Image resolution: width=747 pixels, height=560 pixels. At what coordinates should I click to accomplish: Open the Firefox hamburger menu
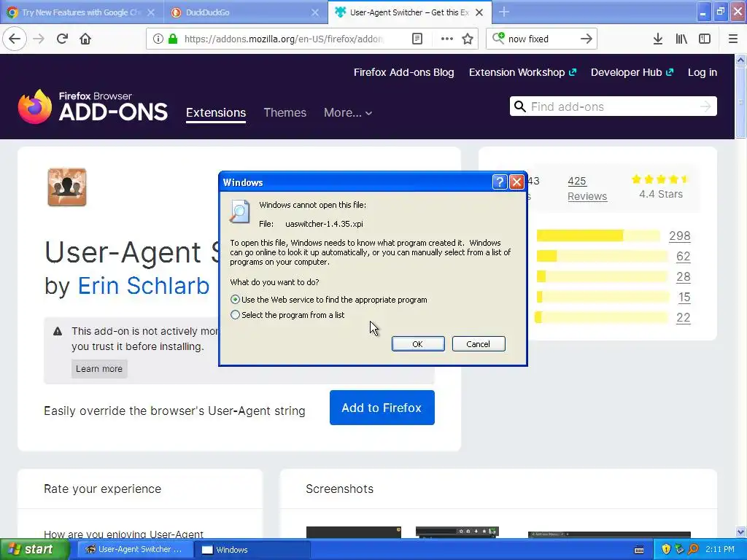pos(733,39)
